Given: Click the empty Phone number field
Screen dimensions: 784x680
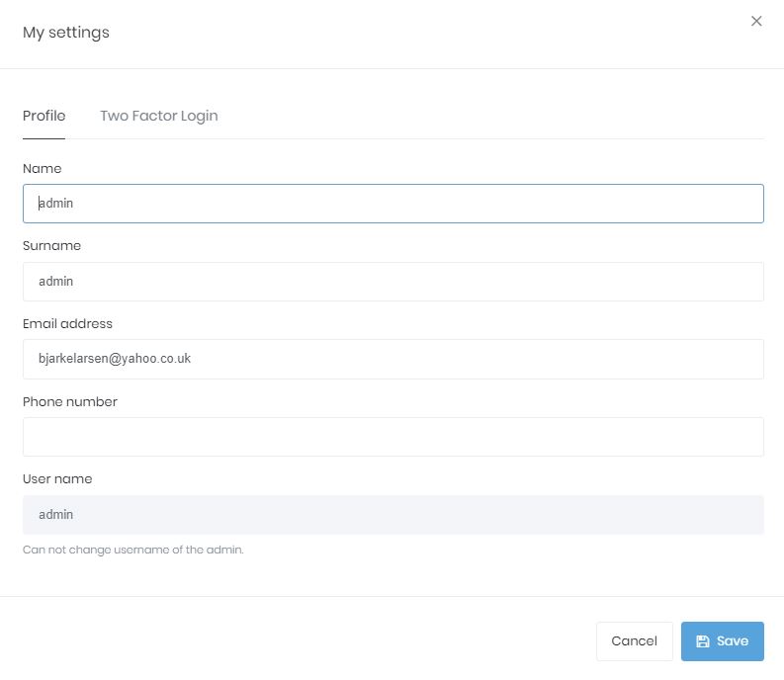Looking at the screenshot, I should [x=392, y=437].
